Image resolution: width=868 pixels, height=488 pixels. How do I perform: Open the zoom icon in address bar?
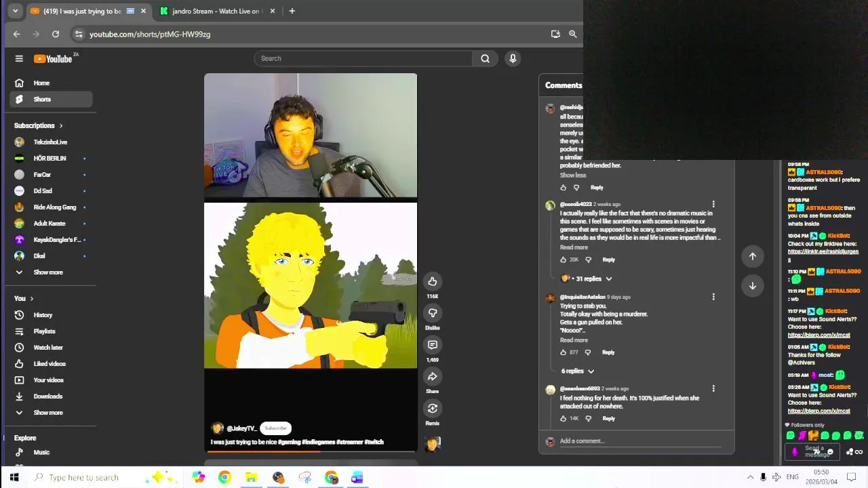(573, 34)
